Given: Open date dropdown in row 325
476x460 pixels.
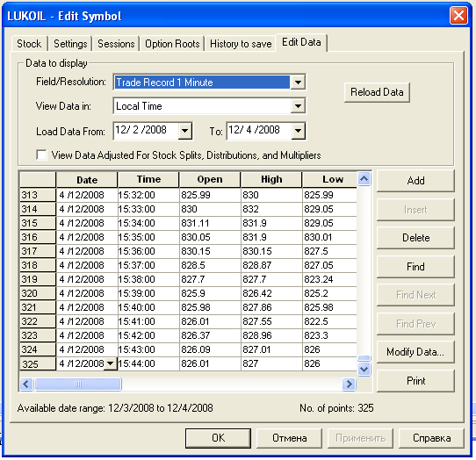Looking at the screenshot, I should click(x=111, y=363).
